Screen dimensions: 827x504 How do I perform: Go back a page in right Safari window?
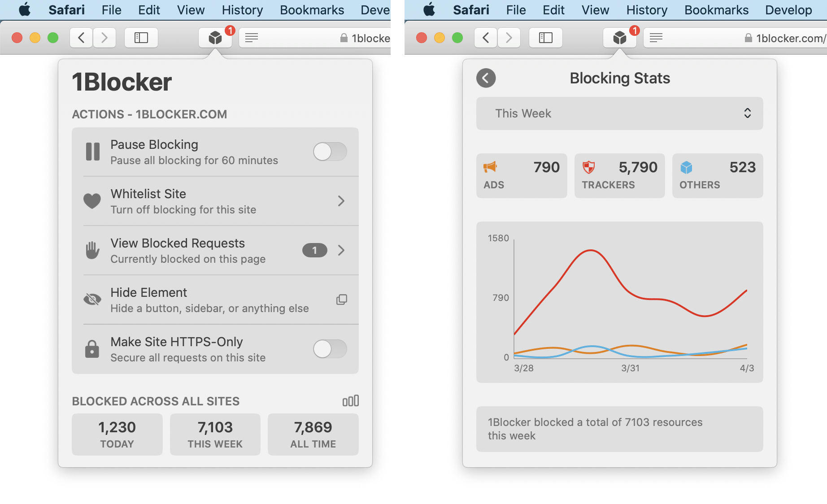point(486,38)
